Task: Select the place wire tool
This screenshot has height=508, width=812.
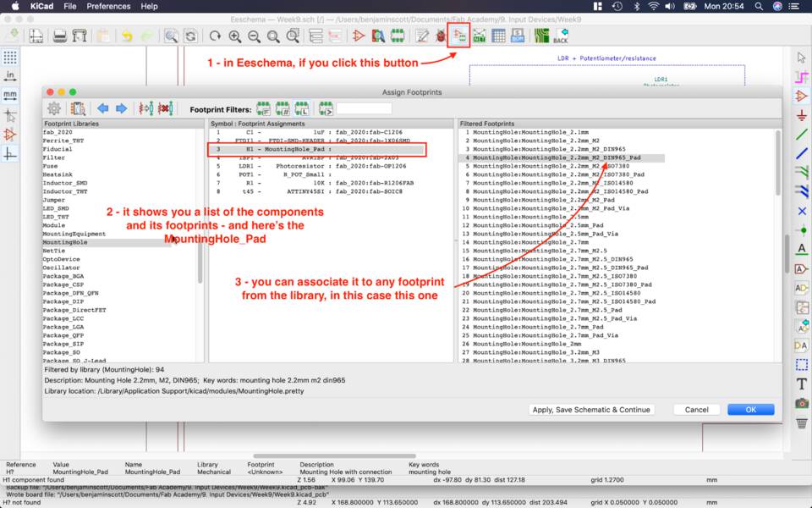Action: 802,135
